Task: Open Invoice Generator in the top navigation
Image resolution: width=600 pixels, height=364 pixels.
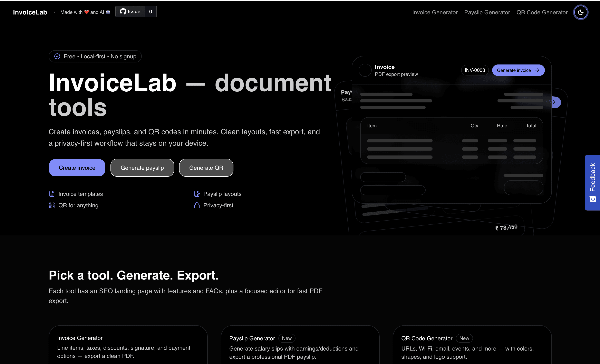Action: [x=435, y=12]
